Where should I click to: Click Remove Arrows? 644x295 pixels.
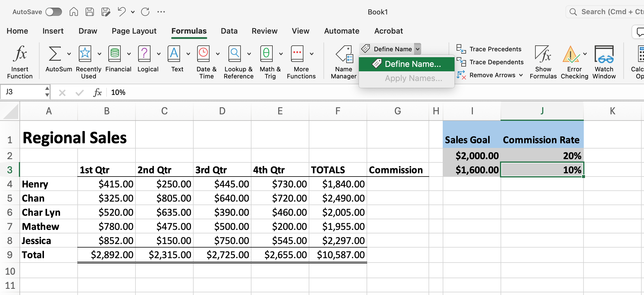click(486, 75)
